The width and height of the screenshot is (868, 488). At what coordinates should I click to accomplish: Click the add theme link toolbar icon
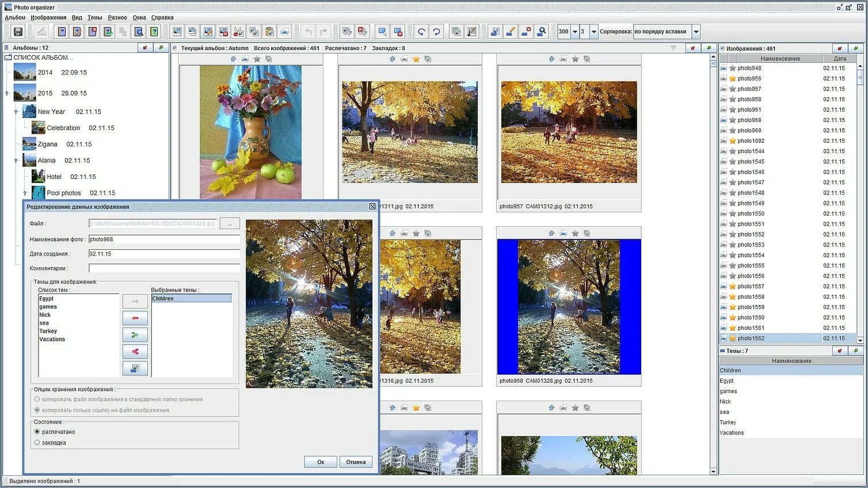point(495,32)
